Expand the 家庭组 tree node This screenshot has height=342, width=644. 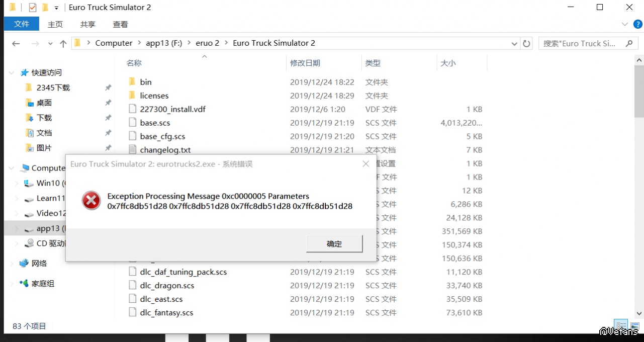point(12,283)
